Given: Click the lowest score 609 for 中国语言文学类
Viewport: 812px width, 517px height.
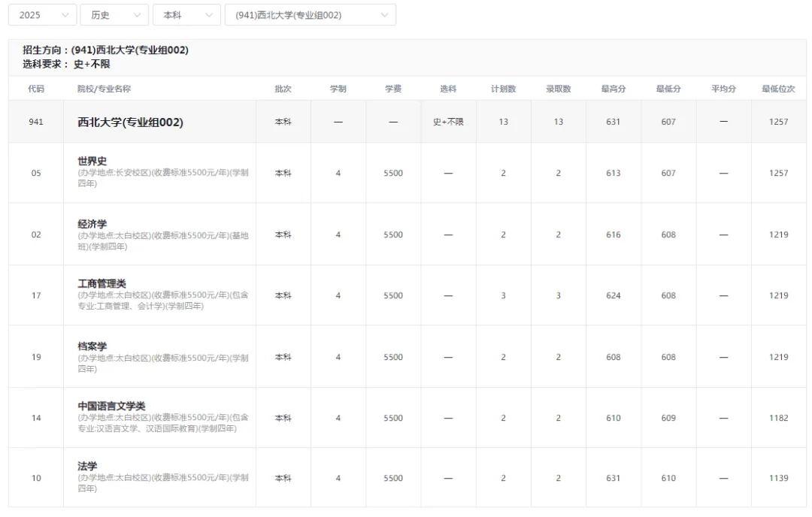Looking at the screenshot, I should (x=668, y=418).
